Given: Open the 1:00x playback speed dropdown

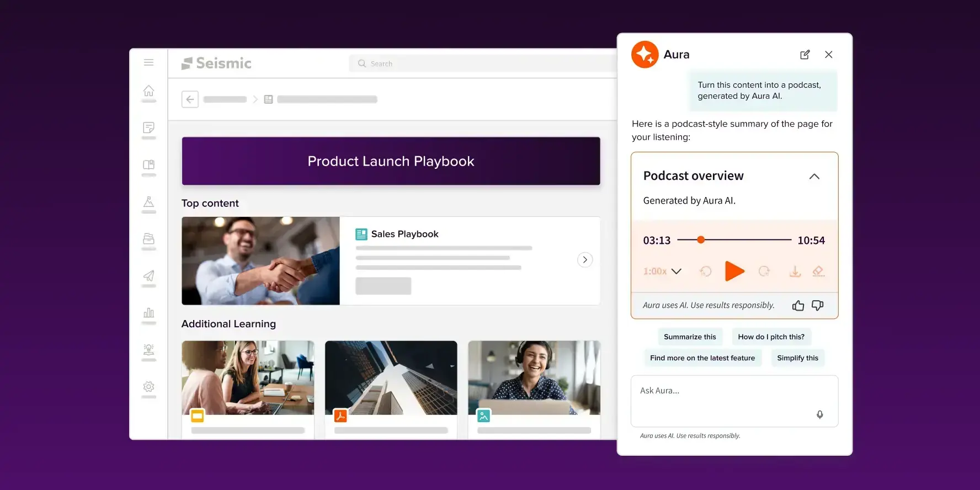Looking at the screenshot, I should [662, 271].
